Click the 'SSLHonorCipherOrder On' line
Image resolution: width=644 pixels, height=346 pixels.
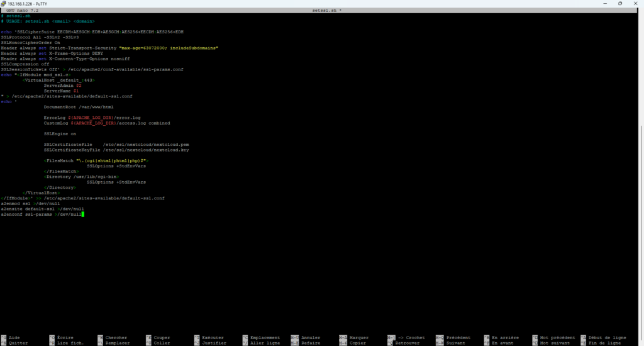pos(30,43)
